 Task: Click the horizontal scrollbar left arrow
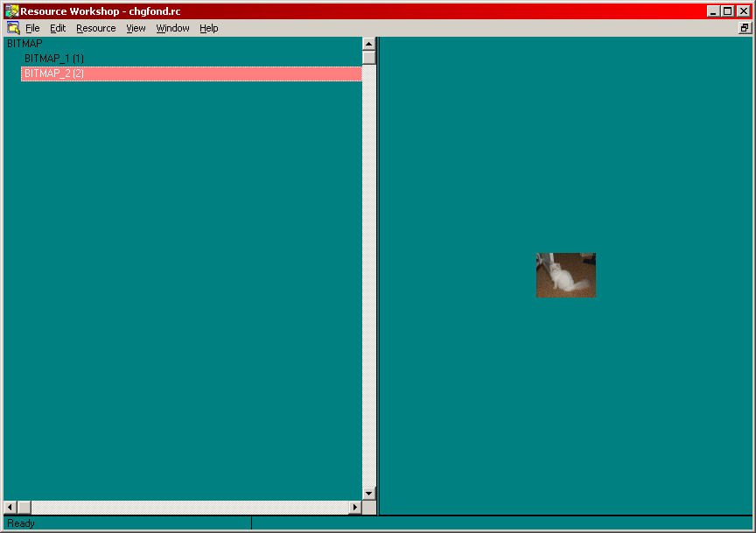click(10, 508)
